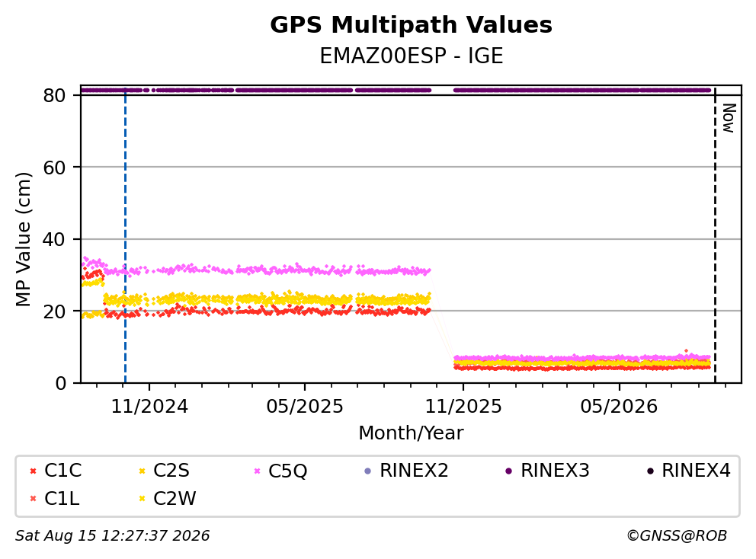Click the C1L legend marker
Screen dimensions: 756x559
click(x=34, y=499)
